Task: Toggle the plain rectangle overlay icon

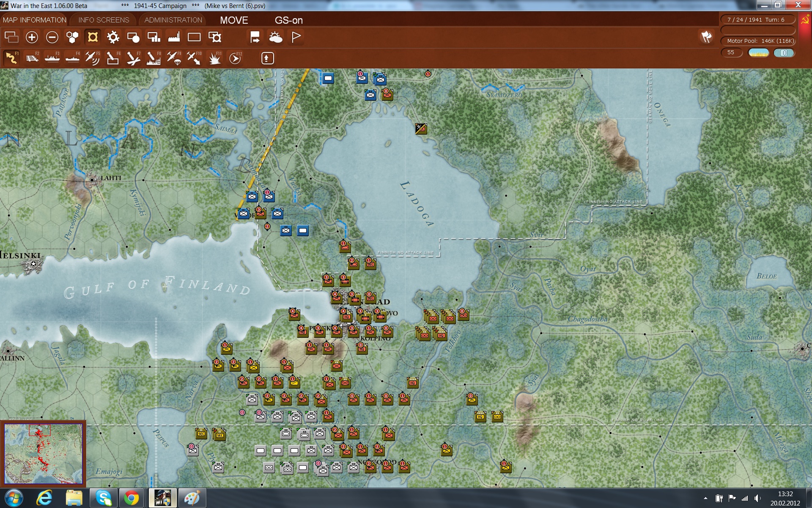Action: [194, 37]
